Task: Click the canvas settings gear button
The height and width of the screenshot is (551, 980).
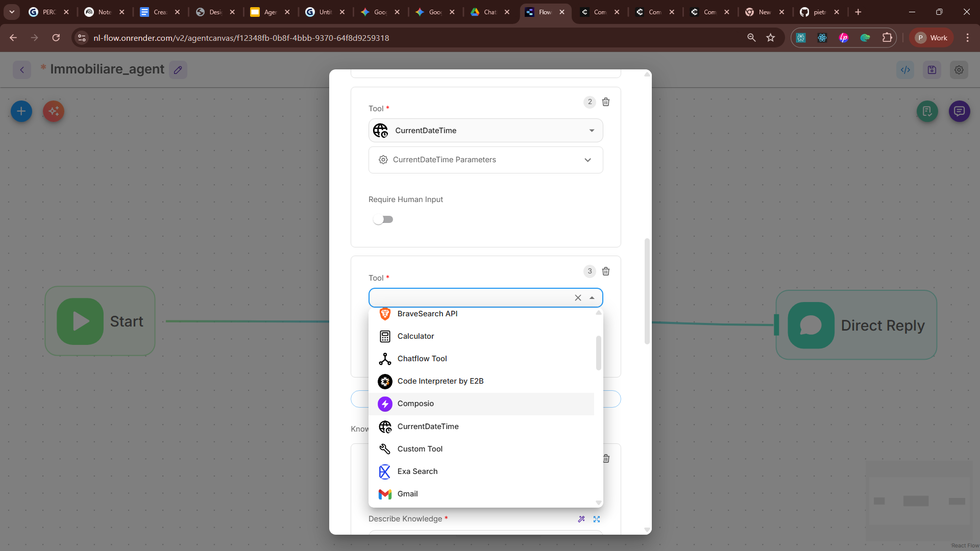Action: click(x=959, y=70)
